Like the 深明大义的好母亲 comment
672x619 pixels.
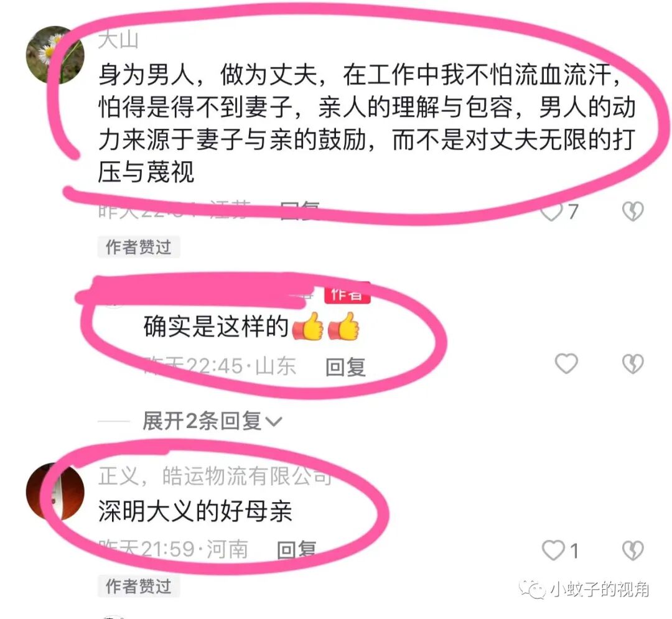[554, 550]
